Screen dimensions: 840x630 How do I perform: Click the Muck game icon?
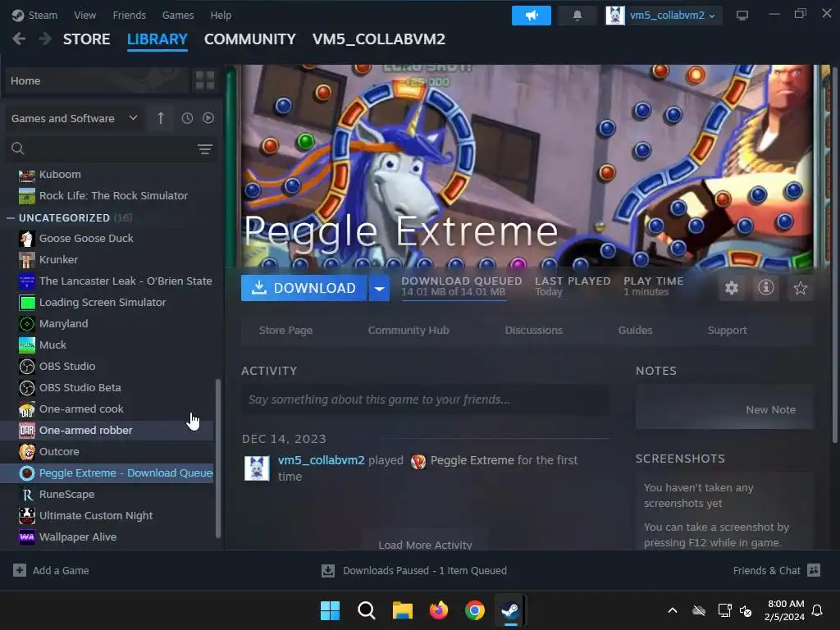(27, 345)
